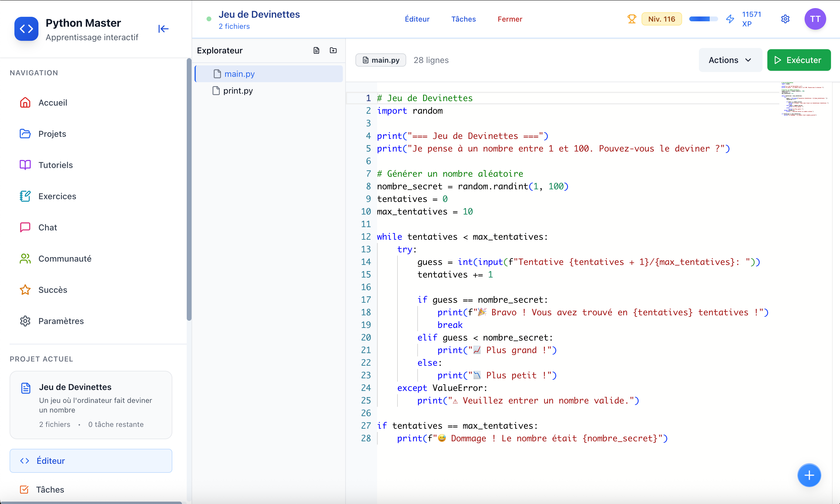The width and height of the screenshot is (840, 504).
Task: Click line 2 'import random'
Action: point(409,111)
